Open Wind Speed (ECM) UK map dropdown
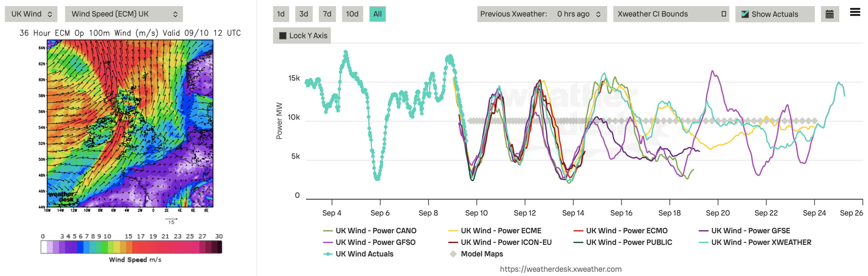The width and height of the screenshot is (868, 276). point(124,14)
